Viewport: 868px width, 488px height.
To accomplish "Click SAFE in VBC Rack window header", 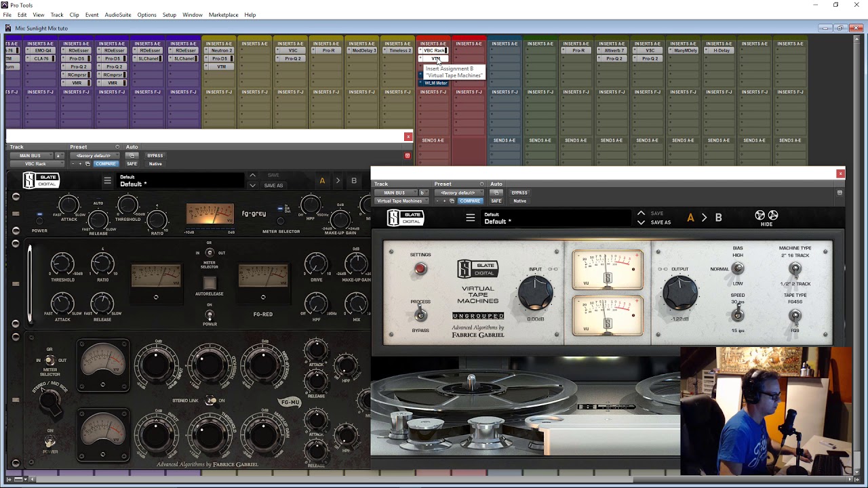I will (132, 163).
